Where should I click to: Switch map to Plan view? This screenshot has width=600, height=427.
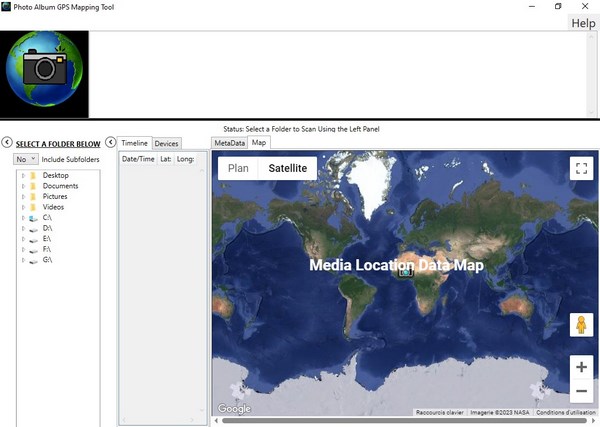pos(238,168)
